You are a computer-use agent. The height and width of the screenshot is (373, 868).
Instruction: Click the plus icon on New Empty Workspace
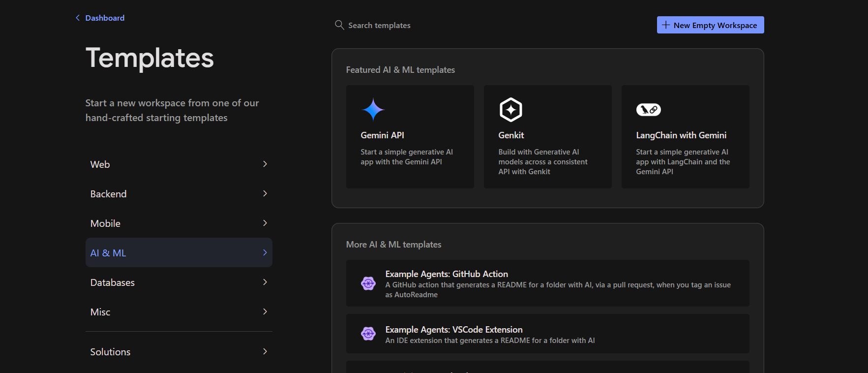pyautogui.click(x=666, y=25)
